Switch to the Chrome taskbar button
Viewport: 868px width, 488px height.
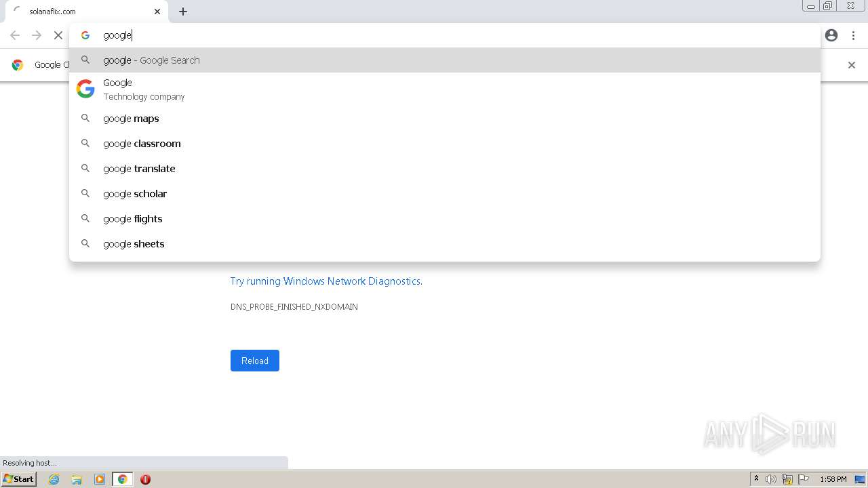123,479
